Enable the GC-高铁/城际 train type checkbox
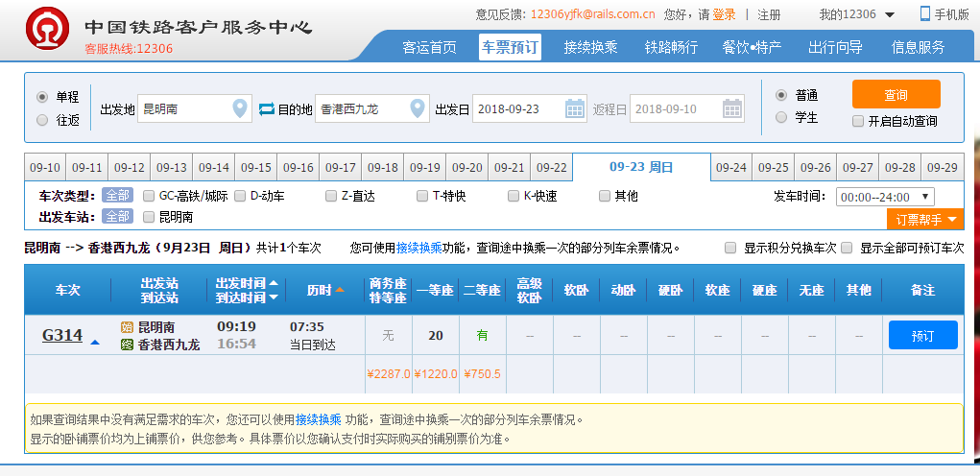The image size is (980, 476). 149,196
